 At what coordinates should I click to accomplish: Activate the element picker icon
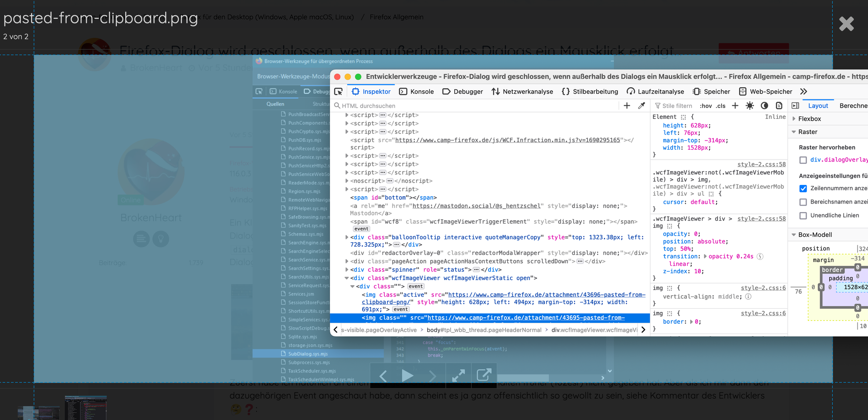click(338, 92)
